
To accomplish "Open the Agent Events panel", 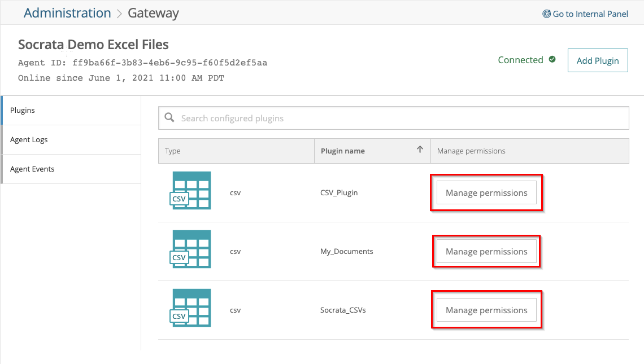I will (32, 169).
